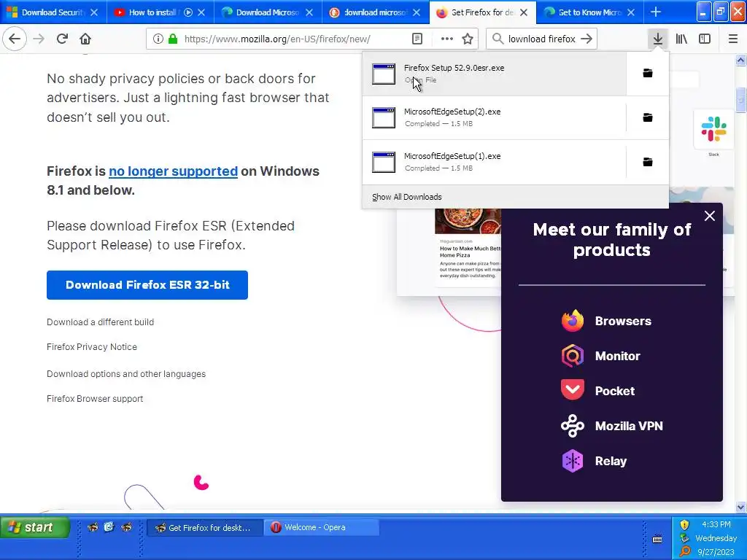Open the Firefox hamburger menu

tap(733, 39)
